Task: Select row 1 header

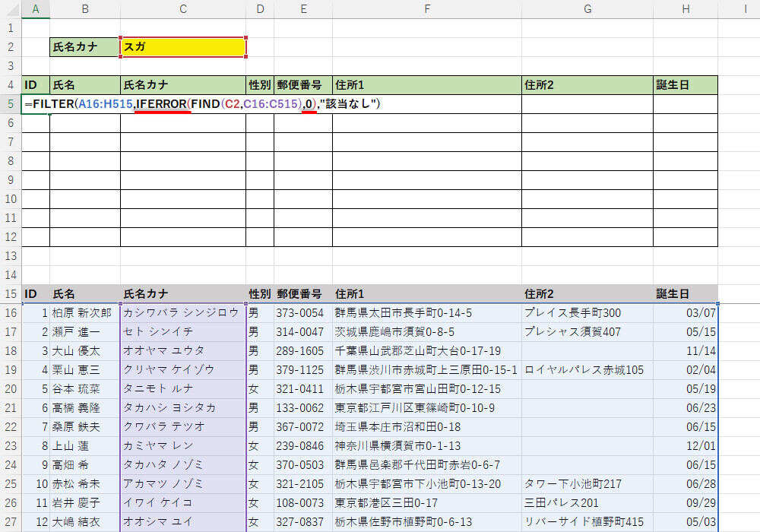Action: (x=11, y=28)
